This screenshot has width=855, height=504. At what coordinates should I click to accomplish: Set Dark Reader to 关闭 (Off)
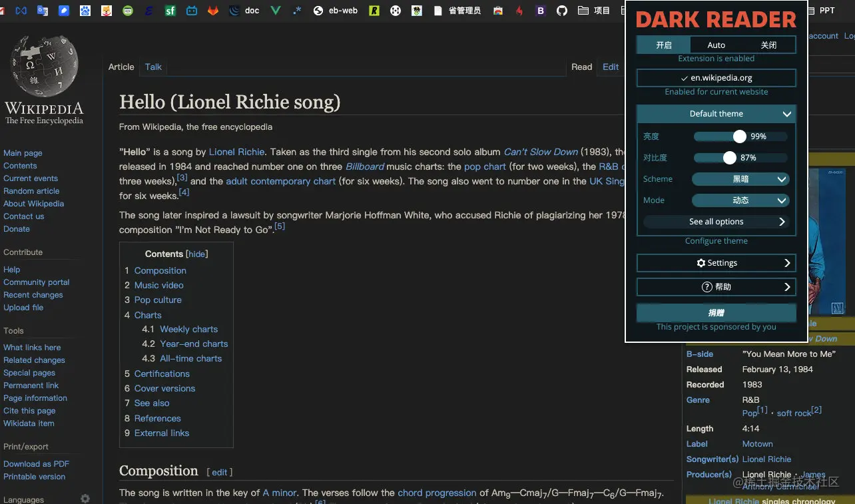[x=769, y=45]
